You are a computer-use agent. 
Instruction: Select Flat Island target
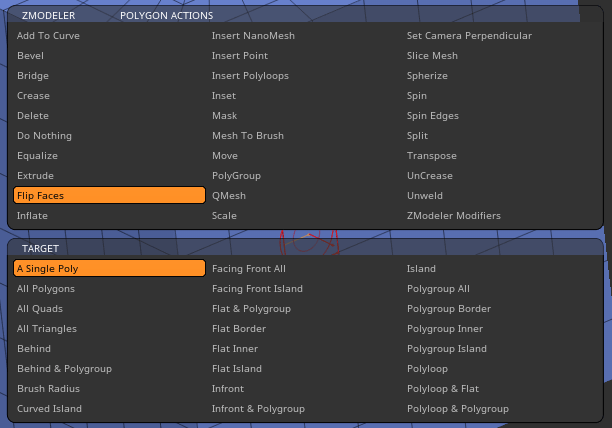point(237,369)
